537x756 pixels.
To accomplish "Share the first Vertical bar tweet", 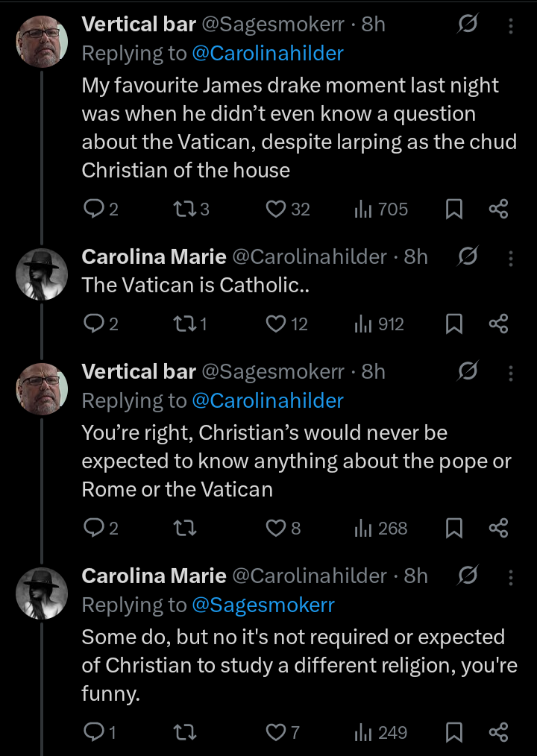I will click(x=498, y=210).
